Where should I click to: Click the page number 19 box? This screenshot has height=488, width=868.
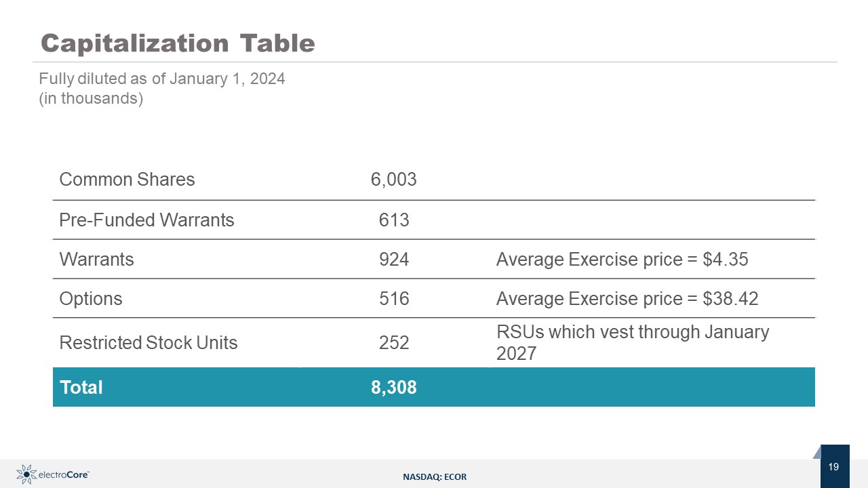click(834, 466)
